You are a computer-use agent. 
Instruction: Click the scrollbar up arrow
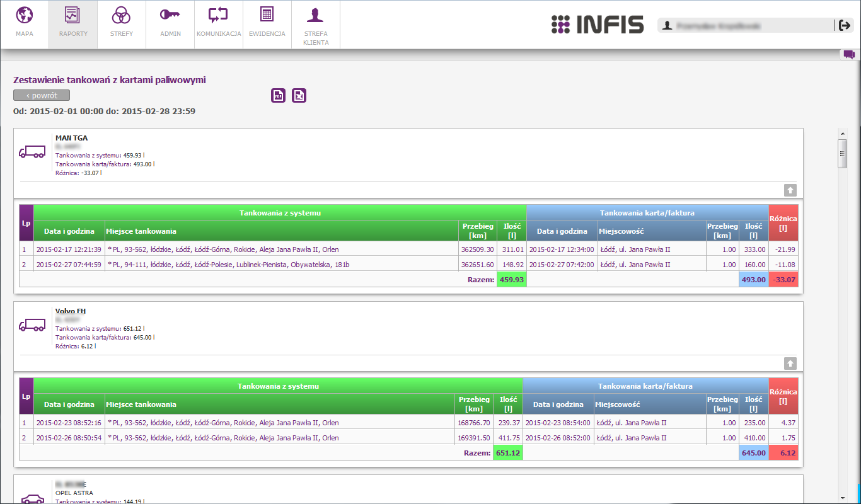[x=842, y=134]
